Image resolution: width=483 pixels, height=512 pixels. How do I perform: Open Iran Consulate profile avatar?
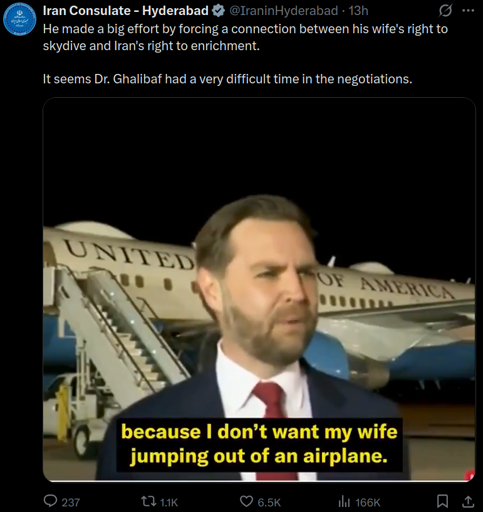(19, 19)
